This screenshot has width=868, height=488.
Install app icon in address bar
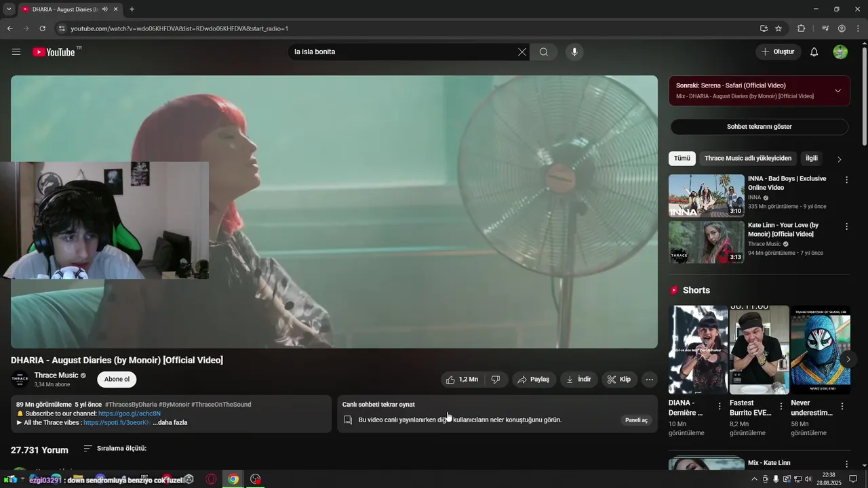(x=764, y=28)
